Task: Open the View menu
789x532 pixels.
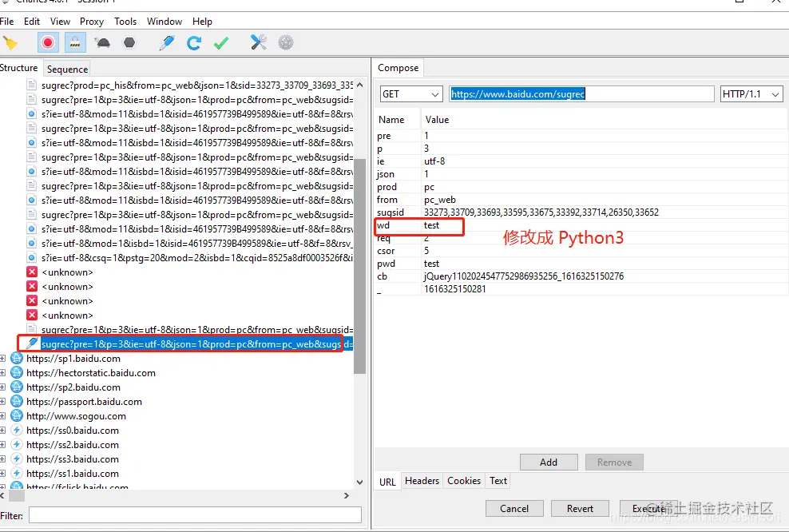Action: click(x=60, y=21)
